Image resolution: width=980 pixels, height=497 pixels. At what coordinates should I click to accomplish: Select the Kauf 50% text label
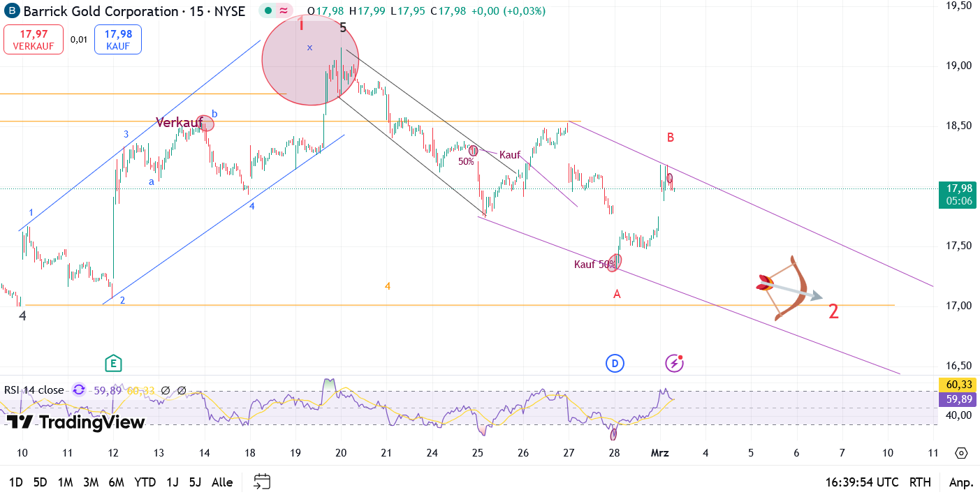point(594,264)
